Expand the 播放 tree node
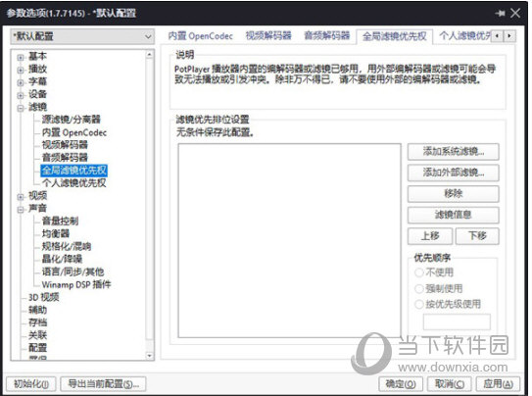Screen dimensions: 532x396 pos(21,70)
